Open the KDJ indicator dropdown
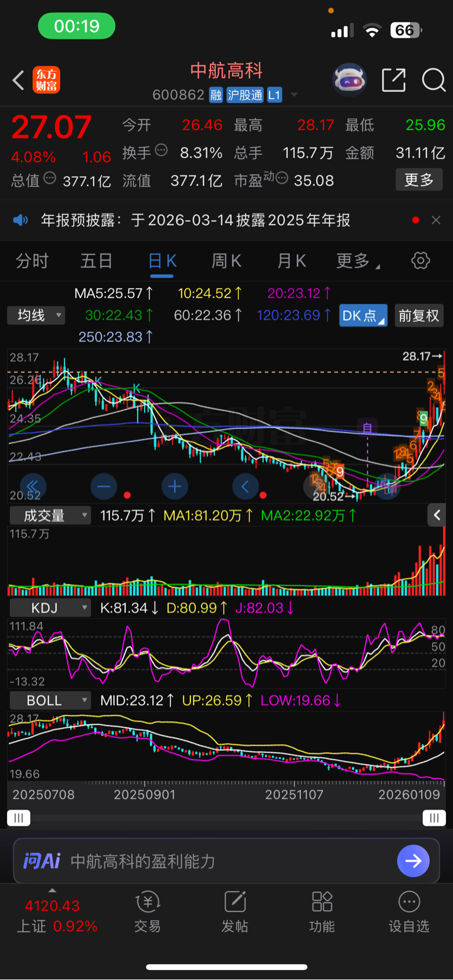The image size is (453, 980). tap(50, 608)
